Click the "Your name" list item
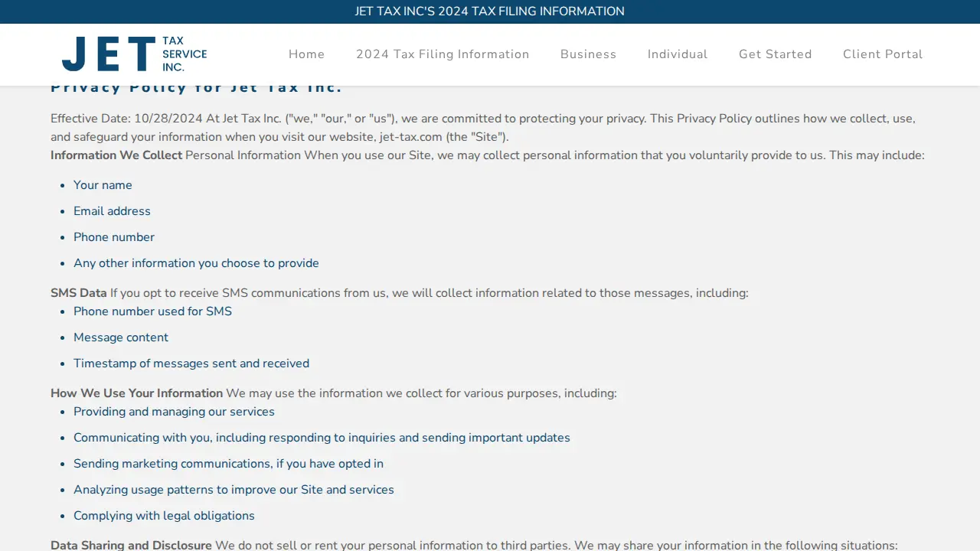This screenshot has height=551, width=980. (103, 185)
